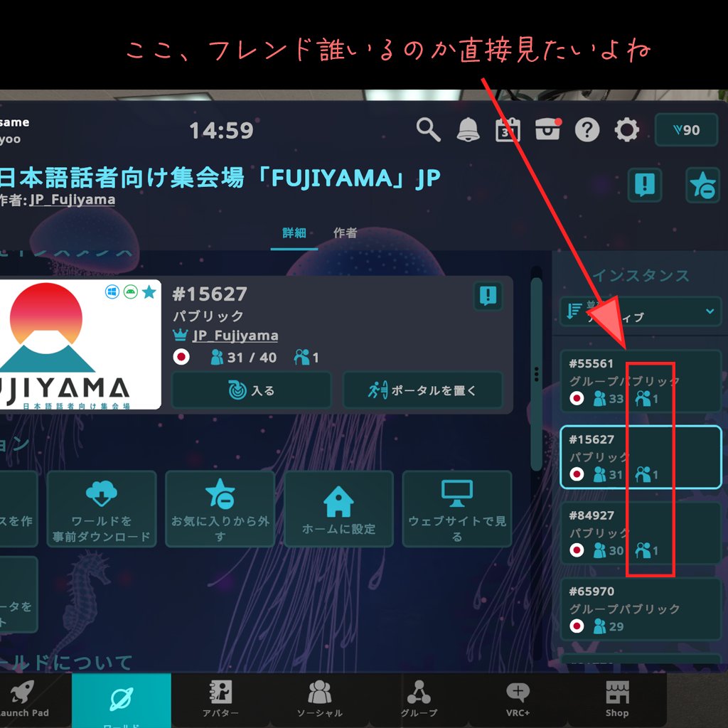Click the friends-in-instance icon beside 31 / 40
The width and height of the screenshot is (728, 728).
click(x=301, y=357)
